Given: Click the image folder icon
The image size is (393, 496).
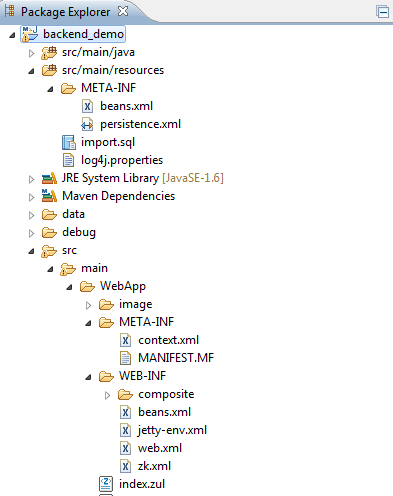Looking at the screenshot, I should tap(106, 305).
